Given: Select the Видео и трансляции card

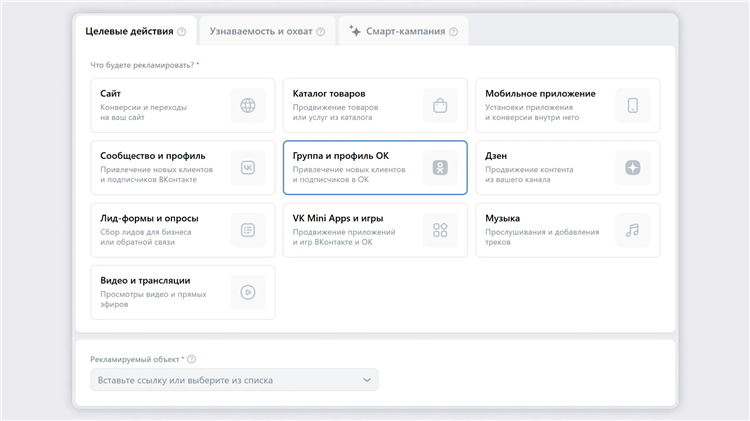Looking at the screenshot, I should 183,292.
